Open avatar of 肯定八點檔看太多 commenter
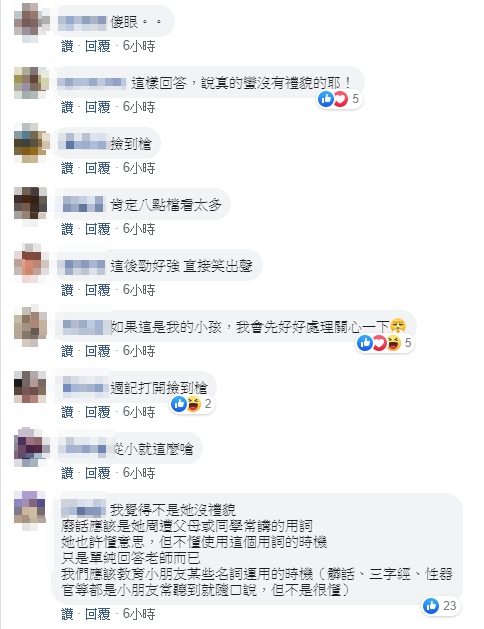This screenshot has height=629, width=484. pos(30,203)
